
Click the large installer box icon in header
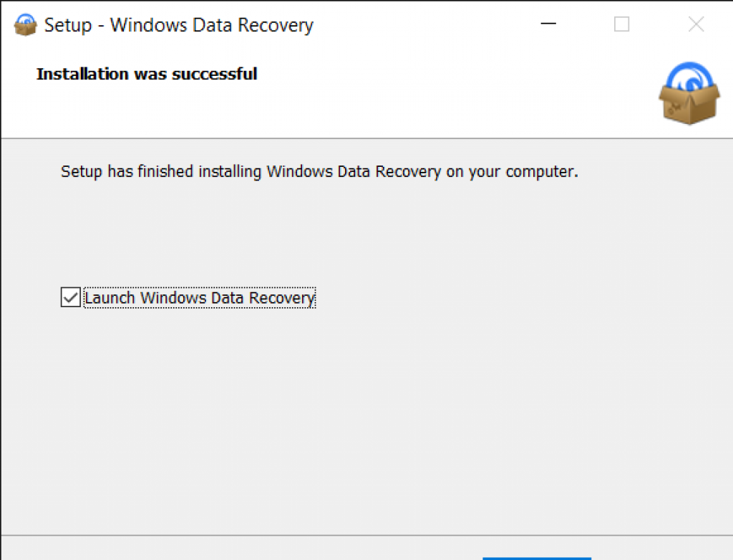[x=689, y=94]
